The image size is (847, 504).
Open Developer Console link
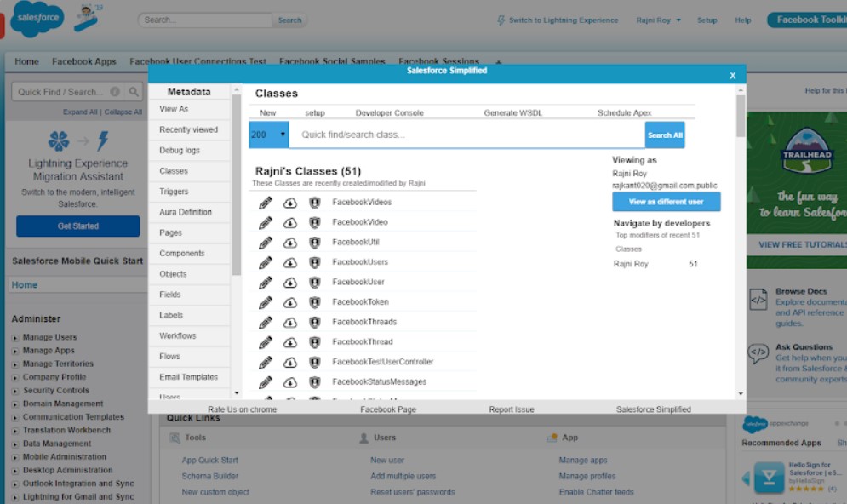click(x=390, y=113)
